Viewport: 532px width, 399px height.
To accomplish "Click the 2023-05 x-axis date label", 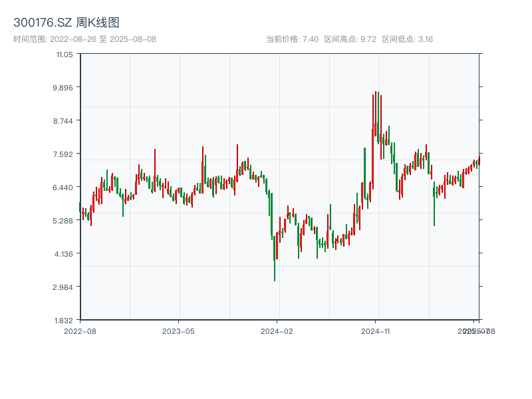I will (178, 331).
